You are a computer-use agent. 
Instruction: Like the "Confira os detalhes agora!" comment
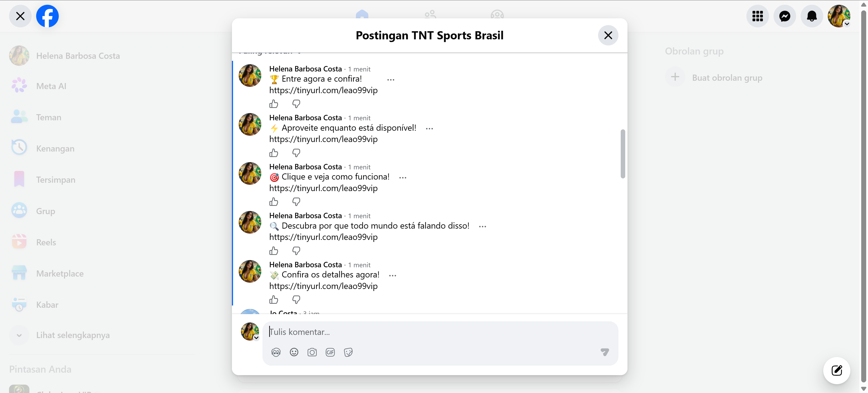pos(274,300)
